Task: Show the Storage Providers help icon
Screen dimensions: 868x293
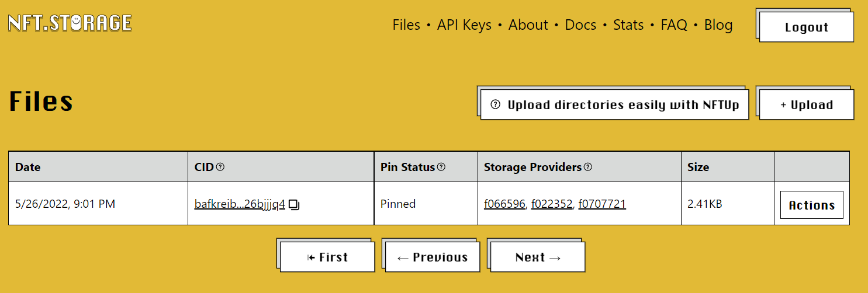Action: 588,167
